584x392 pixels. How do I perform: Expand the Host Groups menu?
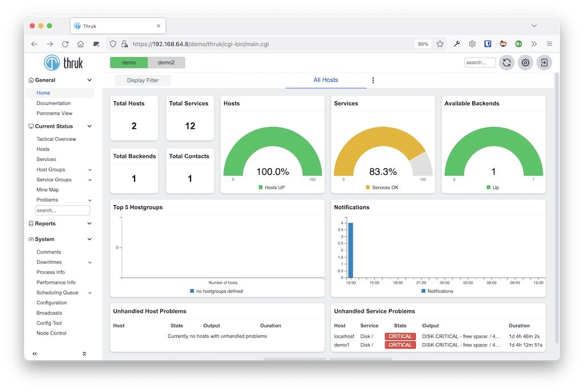coord(50,169)
